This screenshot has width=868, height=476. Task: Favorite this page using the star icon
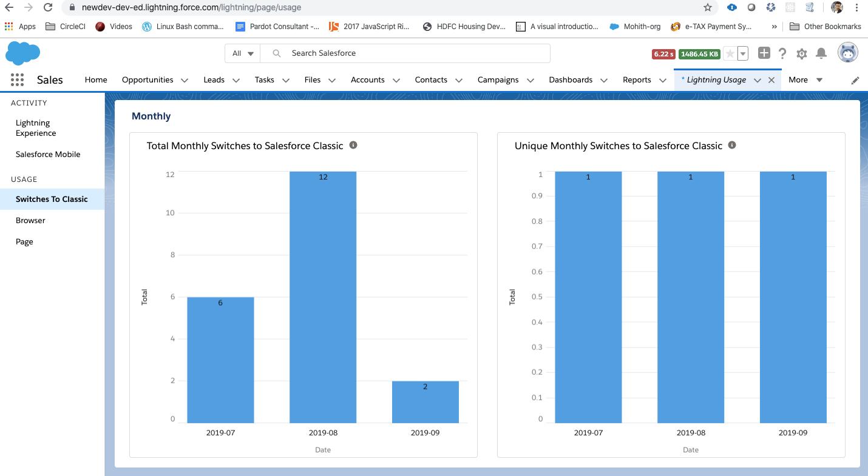pyautogui.click(x=729, y=53)
